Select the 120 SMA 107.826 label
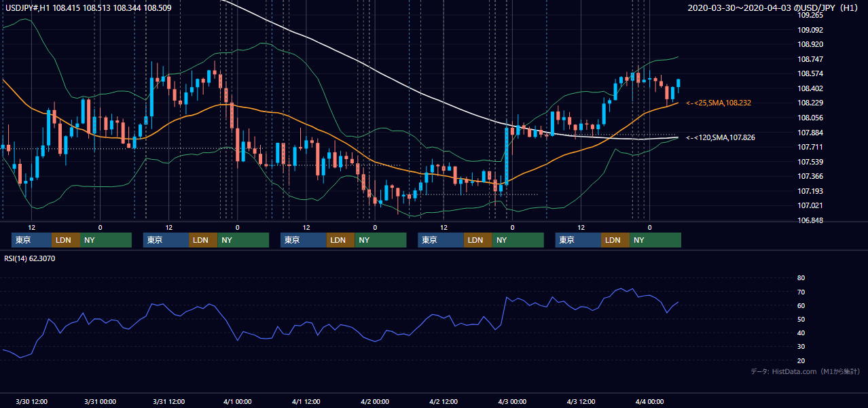 [721, 137]
